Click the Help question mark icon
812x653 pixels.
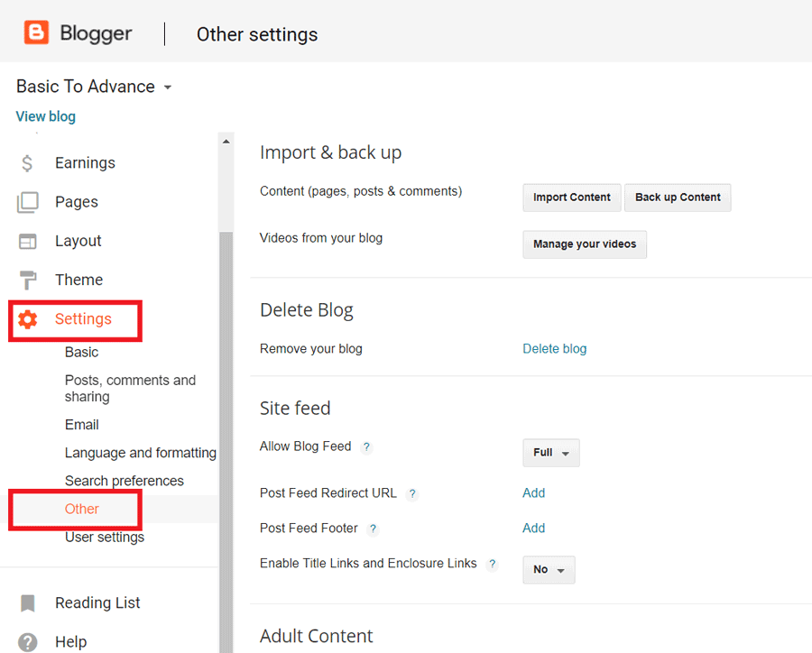(x=27, y=642)
